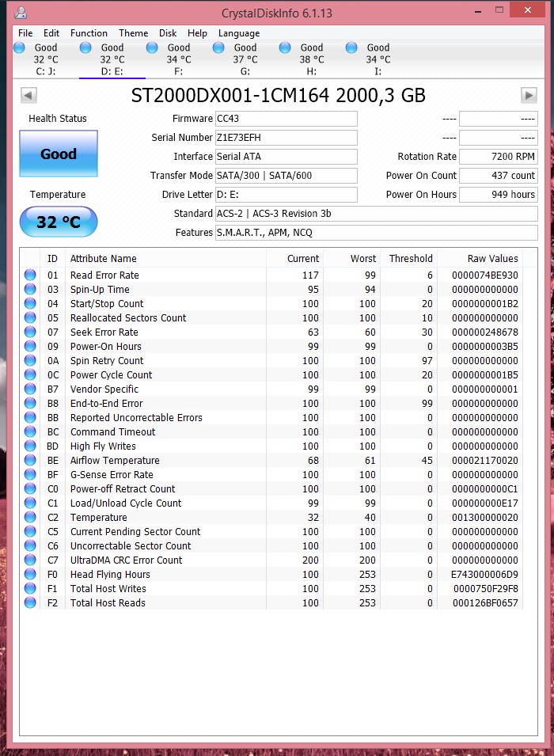Click the status icon for End-to-End Error
This screenshot has width=554, height=756.
30,403
